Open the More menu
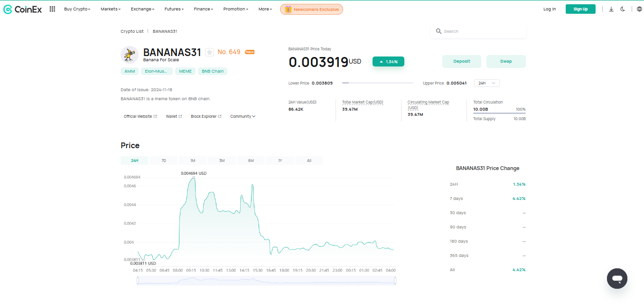Image resolution: width=644 pixels, height=303 pixels. (x=265, y=9)
